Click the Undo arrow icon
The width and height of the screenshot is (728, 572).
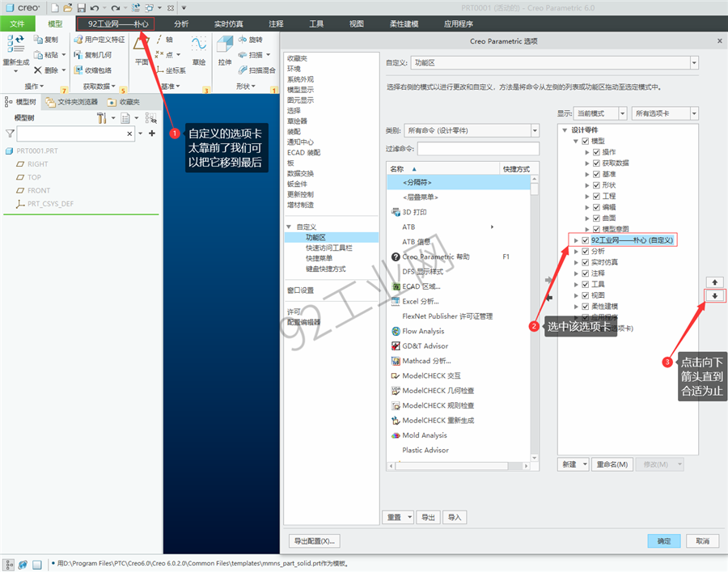pyautogui.click(x=95, y=8)
